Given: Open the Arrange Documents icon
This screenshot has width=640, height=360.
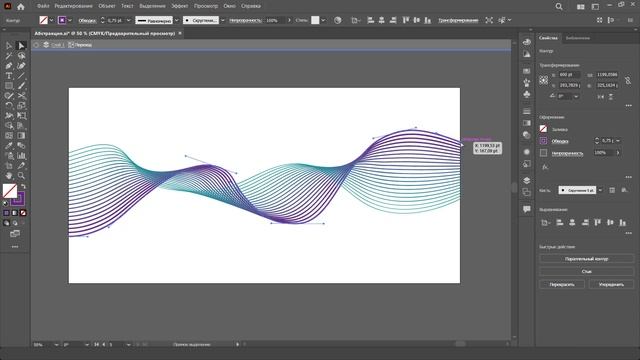Looking at the screenshot, I should 580,7.
